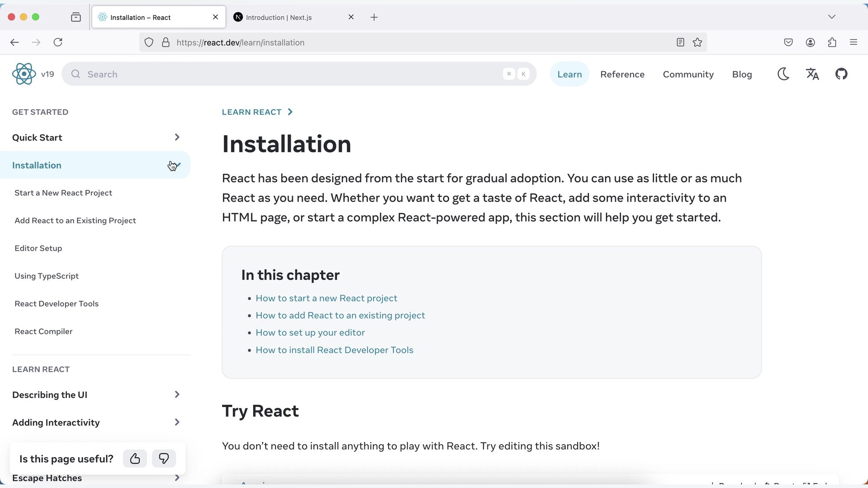Bookmark this page with the star icon

click(698, 42)
